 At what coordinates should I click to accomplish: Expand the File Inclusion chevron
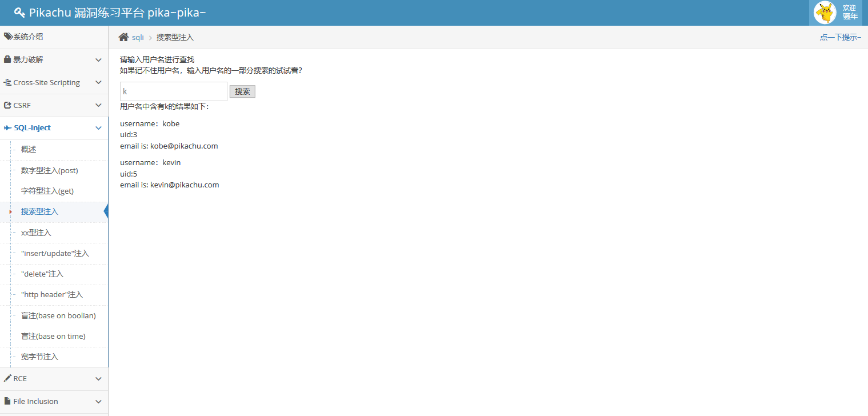point(98,401)
